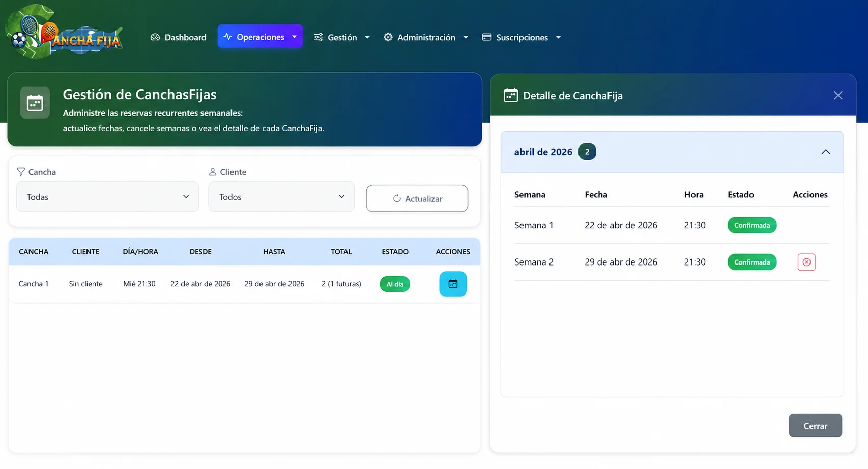This screenshot has height=469, width=868.
Task: Click the CANCHA column header
Action: [x=34, y=251]
